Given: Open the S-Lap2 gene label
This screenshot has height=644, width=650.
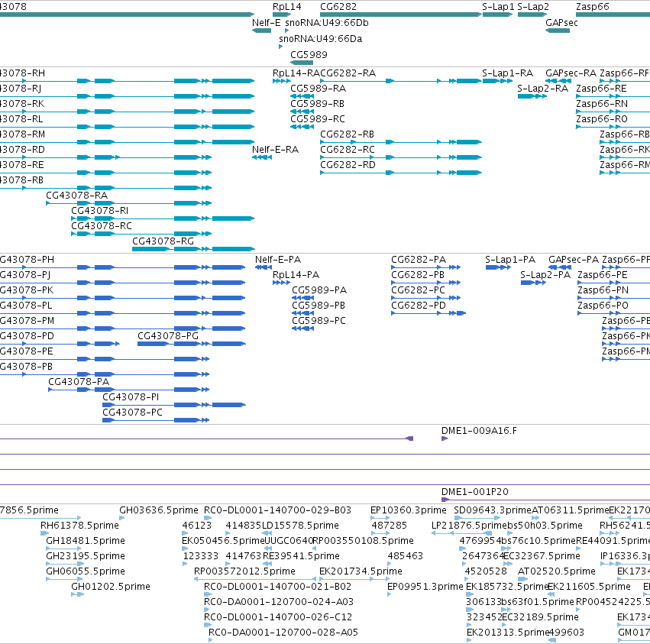Looking at the screenshot, I should point(533,7).
